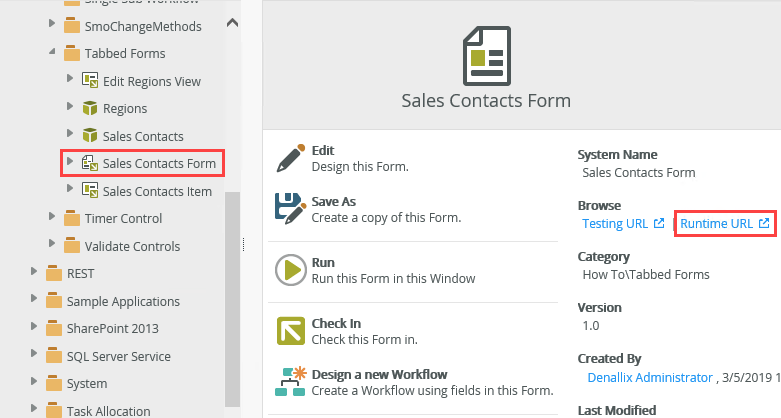Expand the Sample Applications node
781x418 pixels.
[34, 301]
